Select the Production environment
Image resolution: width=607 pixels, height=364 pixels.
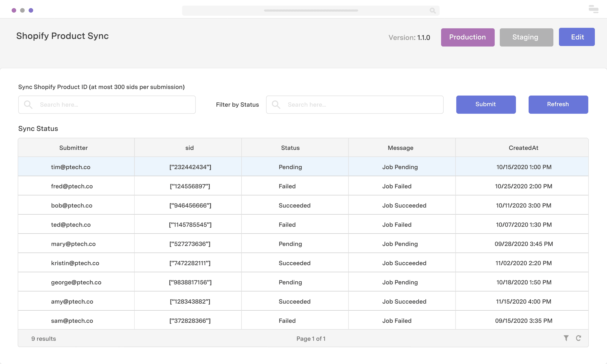[x=468, y=37]
